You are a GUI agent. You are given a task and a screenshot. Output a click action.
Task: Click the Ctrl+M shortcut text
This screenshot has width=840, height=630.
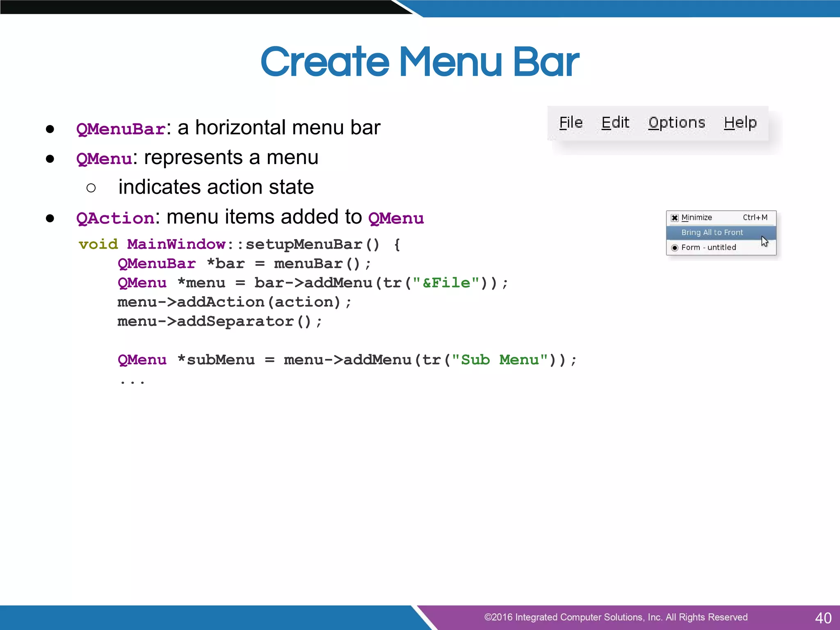[x=755, y=217]
